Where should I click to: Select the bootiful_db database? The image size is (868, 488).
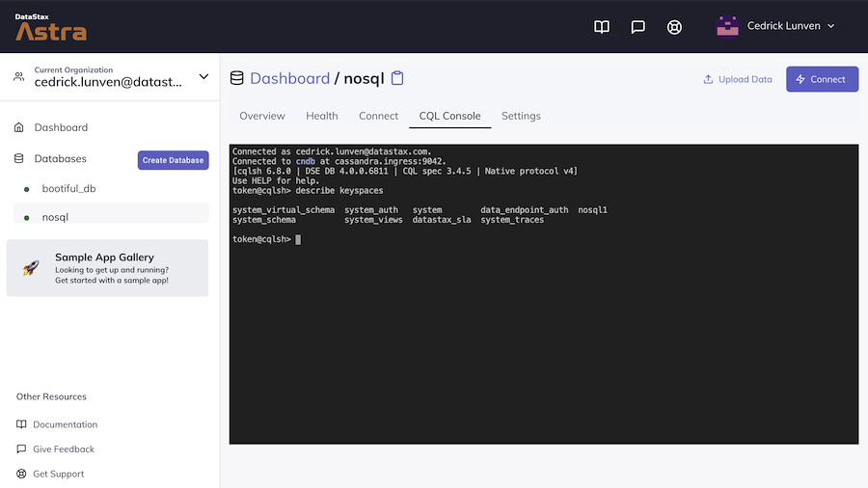(x=68, y=189)
